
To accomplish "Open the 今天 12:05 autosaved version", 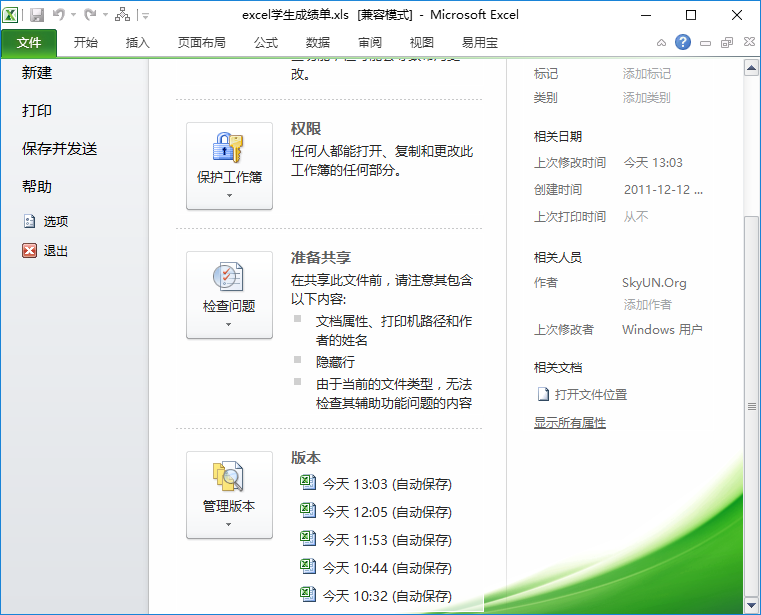I will coord(387,512).
